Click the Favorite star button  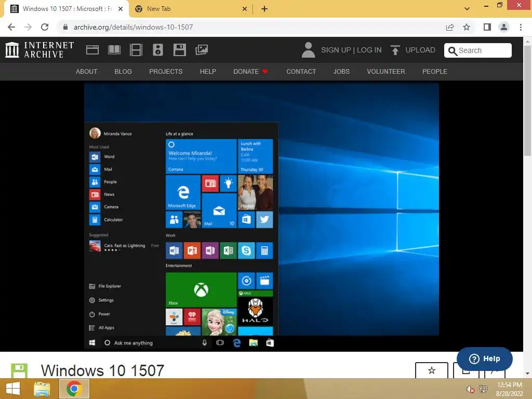coord(432,370)
